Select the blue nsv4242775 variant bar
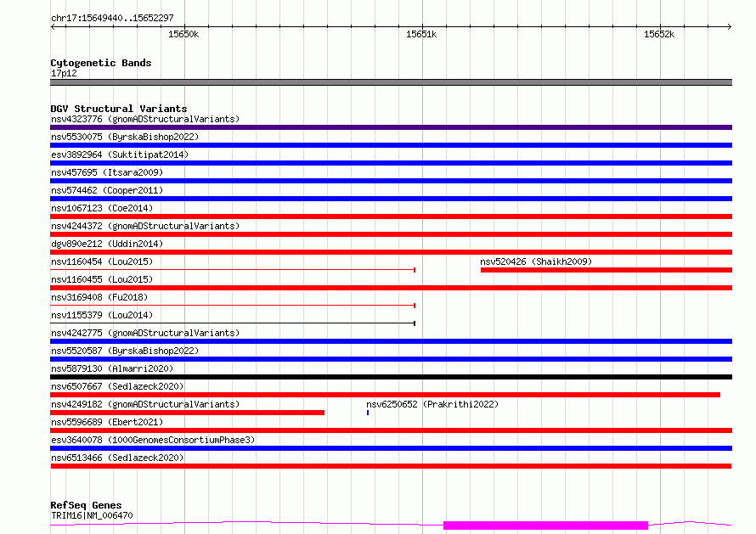The height and width of the screenshot is (534, 756). (391, 341)
